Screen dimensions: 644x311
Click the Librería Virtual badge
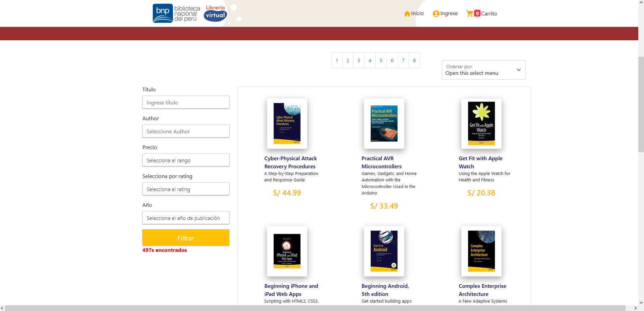pos(215,13)
